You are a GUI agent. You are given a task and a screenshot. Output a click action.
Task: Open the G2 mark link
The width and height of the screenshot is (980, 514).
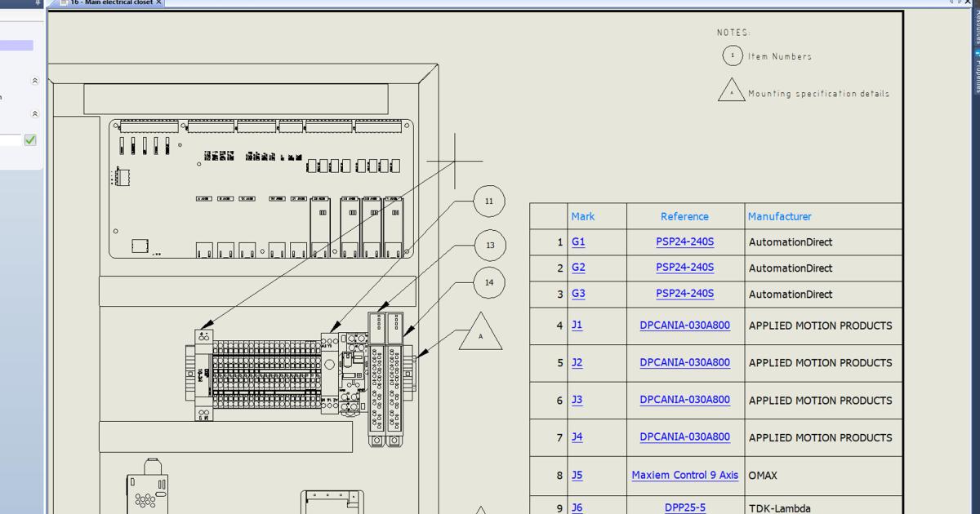click(578, 268)
